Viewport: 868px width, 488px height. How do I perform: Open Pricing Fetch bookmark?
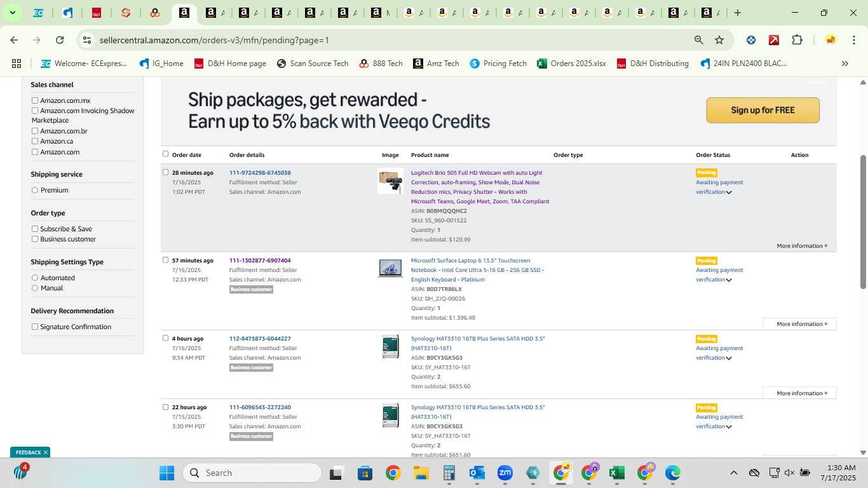(498, 64)
